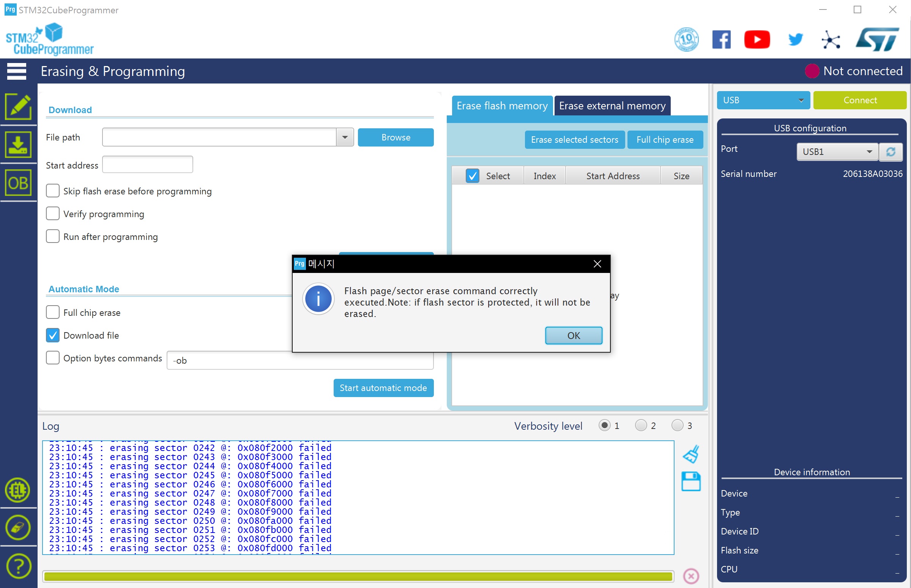Image resolution: width=911 pixels, height=588 pixels.
Task: Save the log with floppy disk icon
Action: point(691,481)
